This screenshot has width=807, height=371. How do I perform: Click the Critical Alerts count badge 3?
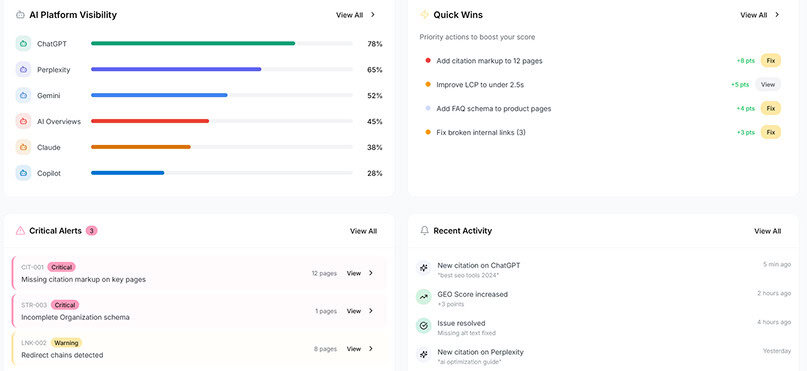pyautogui.click(x=92, y=231)
